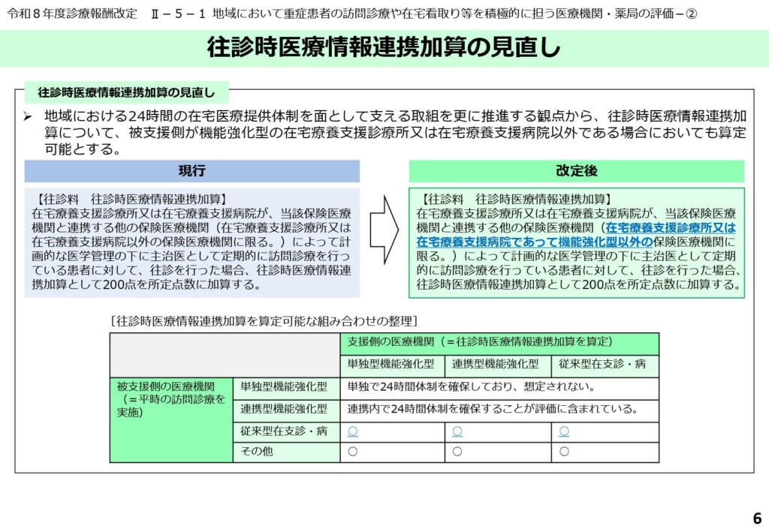Click the large arrow between 現行 and 改定後

[384, 228]
